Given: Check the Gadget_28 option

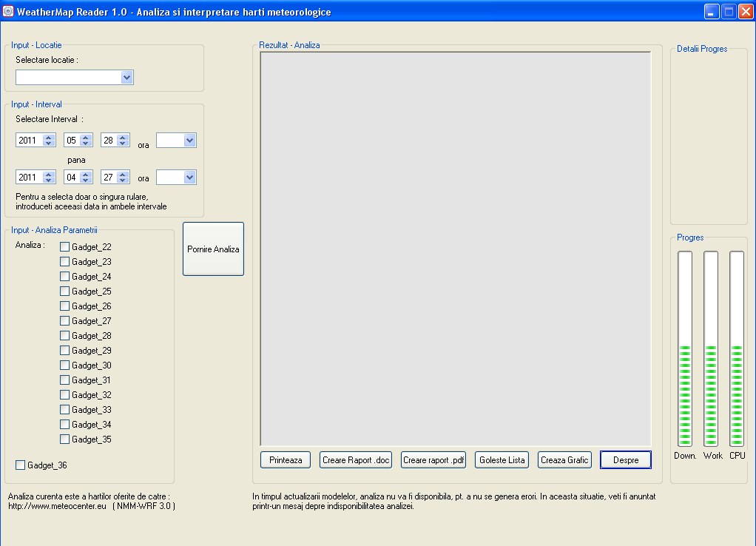Looking at the screenshot, I should [x=65, y=336].
